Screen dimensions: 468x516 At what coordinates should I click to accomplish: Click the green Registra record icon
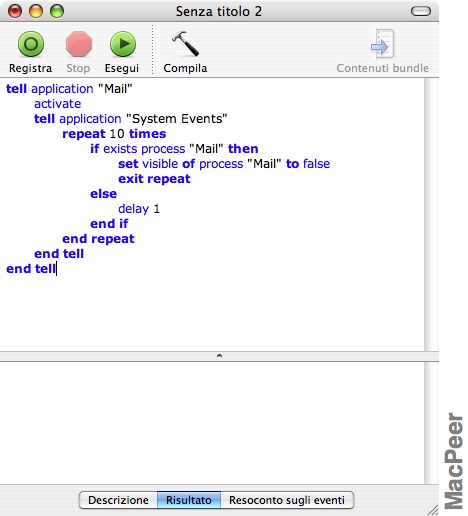31,44
